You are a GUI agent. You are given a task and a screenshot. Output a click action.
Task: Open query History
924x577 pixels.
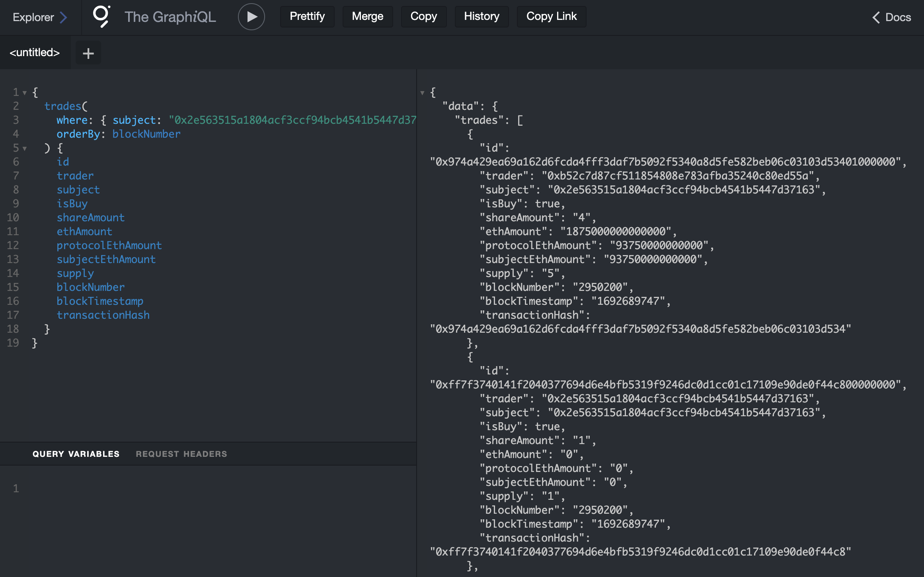[x=481, y=16]
